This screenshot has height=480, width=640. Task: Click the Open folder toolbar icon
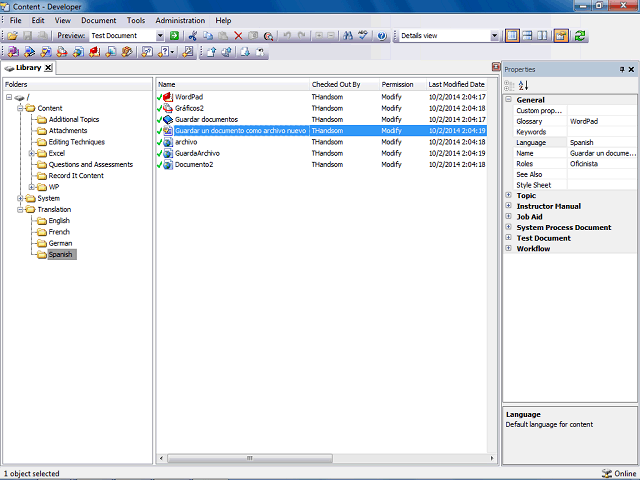click(x=12, y=36)
